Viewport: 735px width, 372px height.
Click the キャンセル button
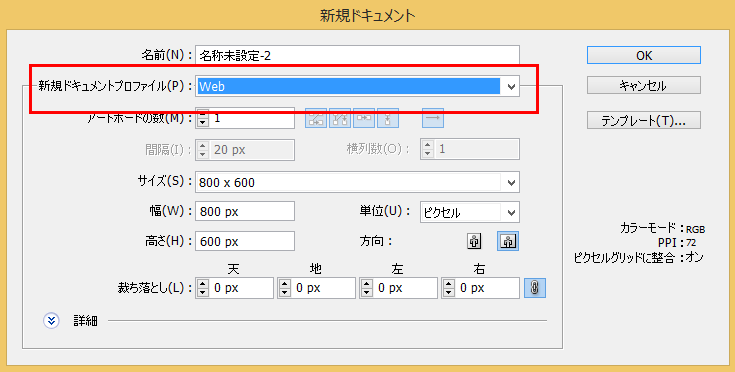(644, 86)
